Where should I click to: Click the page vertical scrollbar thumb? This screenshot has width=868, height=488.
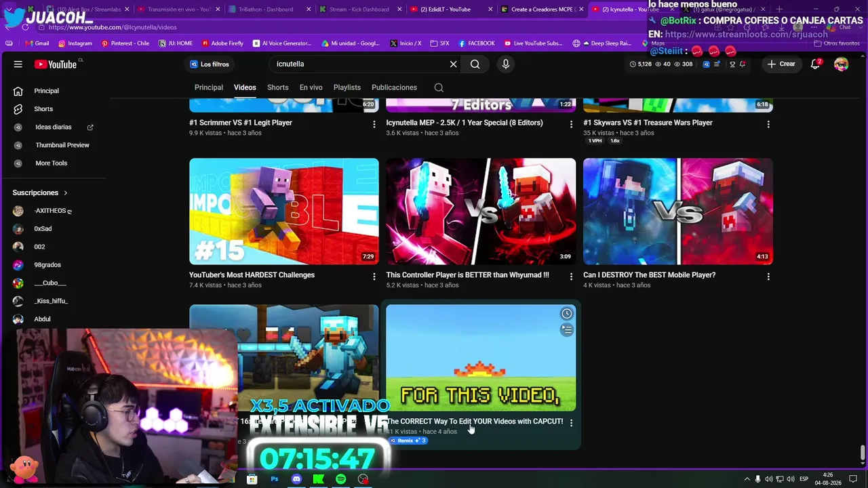pos(863,452)
